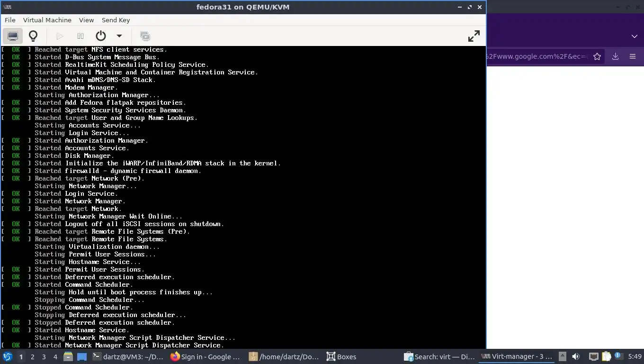Switch to workspace 4
Viewport: 644px width, 364px height.
coord(55,357)
